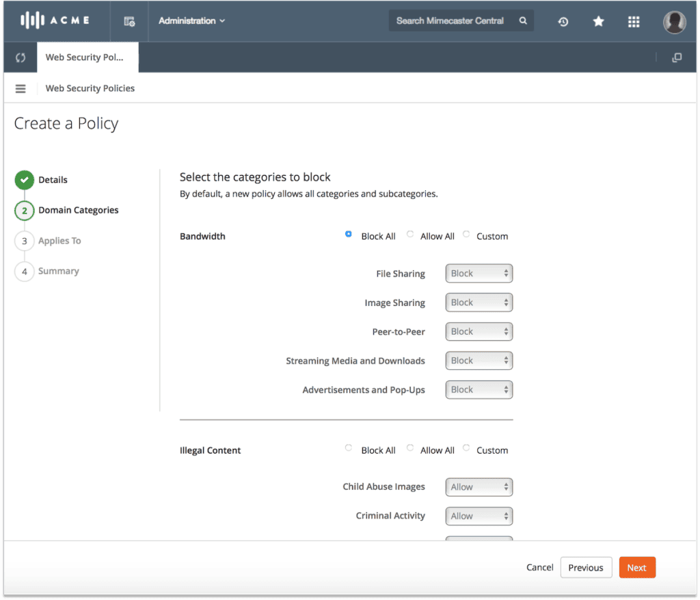Click the Cancel link
This screenshot has height=600, width=700.
(x=540, y=567)
